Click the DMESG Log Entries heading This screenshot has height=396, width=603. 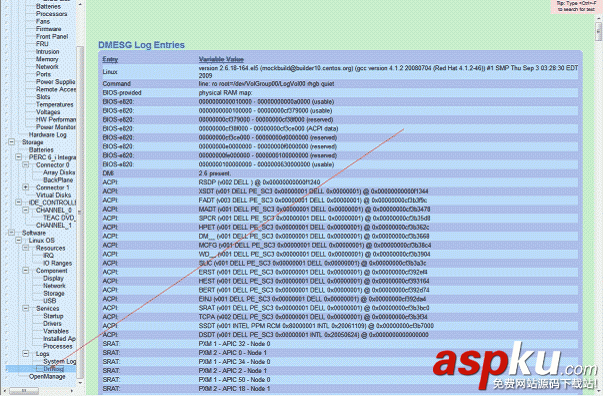point(142,45)
